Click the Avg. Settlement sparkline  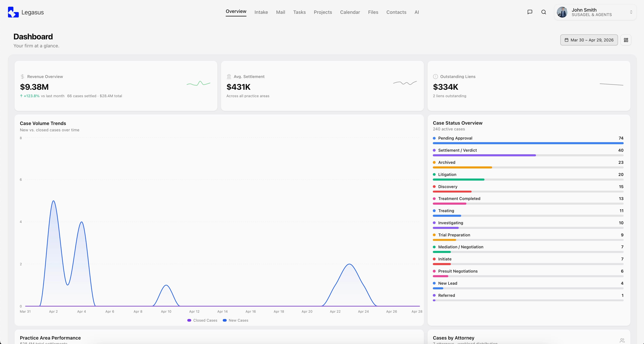405,83
